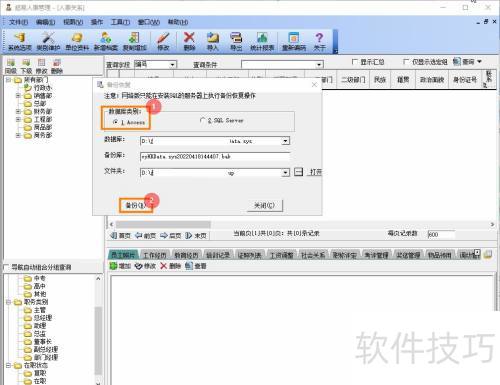This screenshot has width=500, height=385.
Task: Select 行政办 department in tree
Action: coord(42,88)
